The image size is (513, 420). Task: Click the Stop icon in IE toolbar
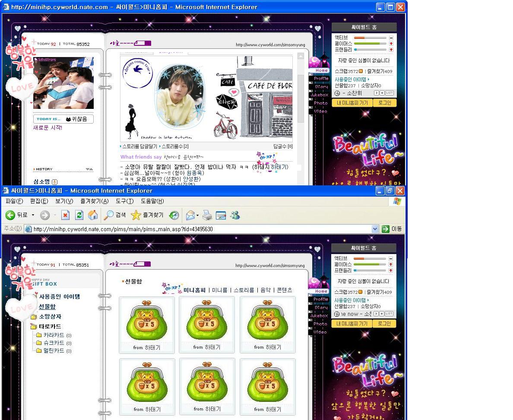[x=66, y=215]
